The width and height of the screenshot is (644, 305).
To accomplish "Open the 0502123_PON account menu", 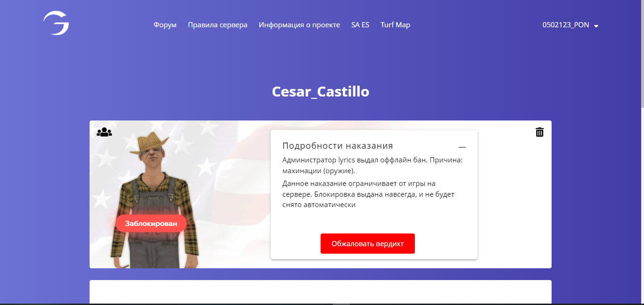I will coord(566,25).
